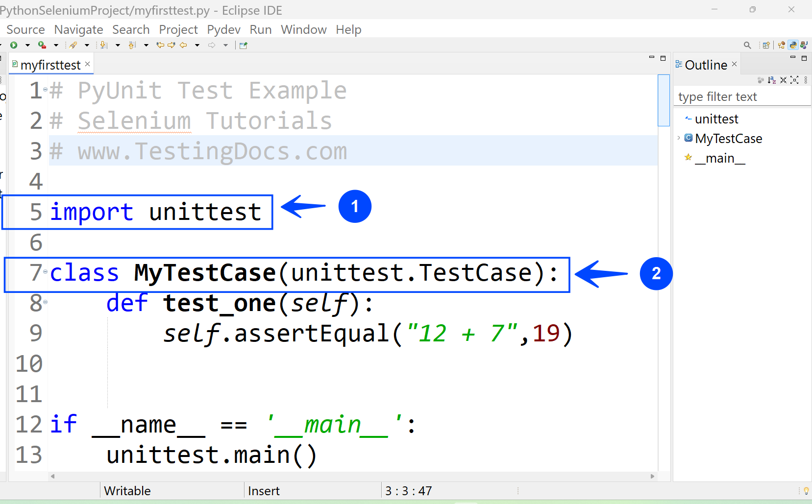Image resolution: width=812 pixels, height=504 pixels.
Task: Collapse all nodes in Outline view
Action: pyautogui.click(x=783, y=80)
